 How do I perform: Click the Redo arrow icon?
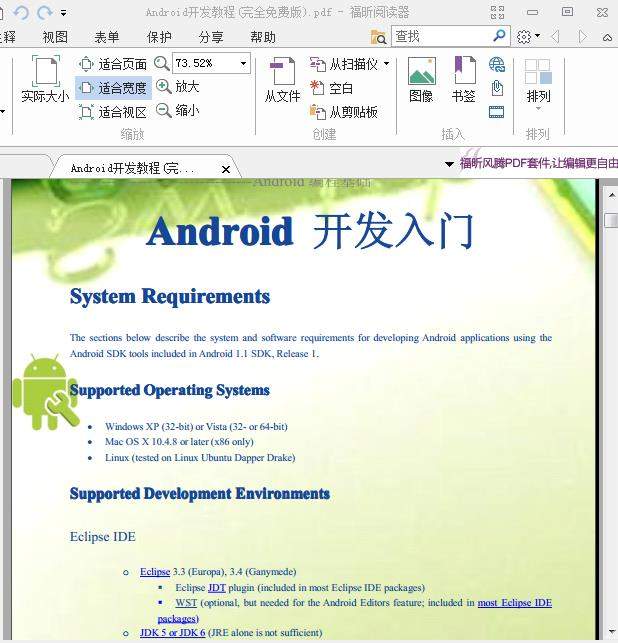pos(44,13)
